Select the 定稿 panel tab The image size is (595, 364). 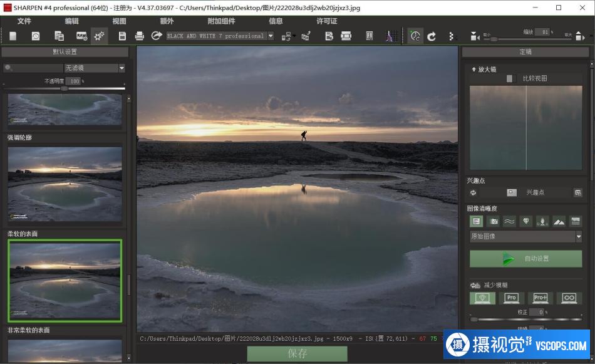click(525, 51)
